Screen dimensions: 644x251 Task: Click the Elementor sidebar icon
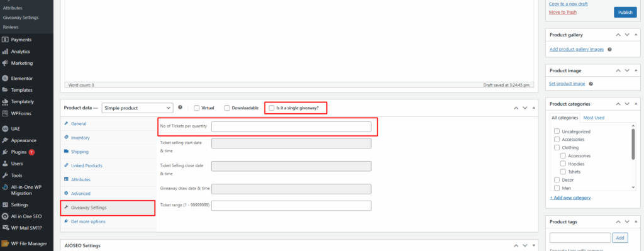pos(5,79)
